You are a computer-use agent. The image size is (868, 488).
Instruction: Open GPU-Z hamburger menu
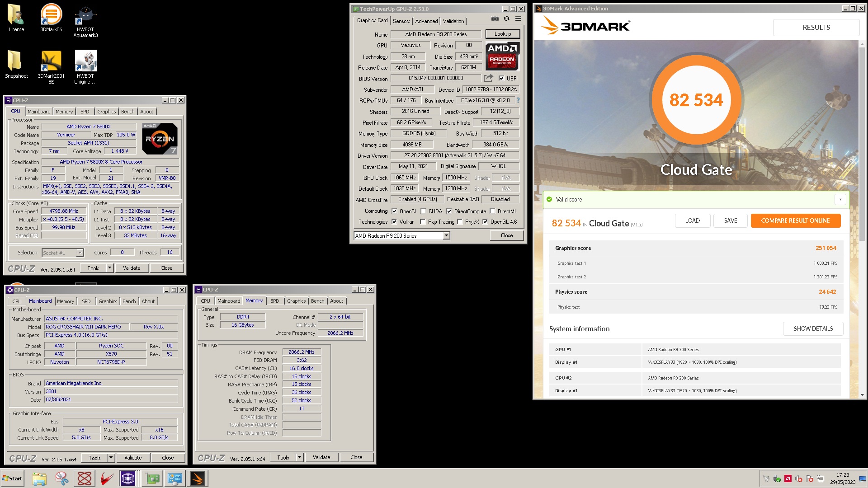(x=518, y=19)
